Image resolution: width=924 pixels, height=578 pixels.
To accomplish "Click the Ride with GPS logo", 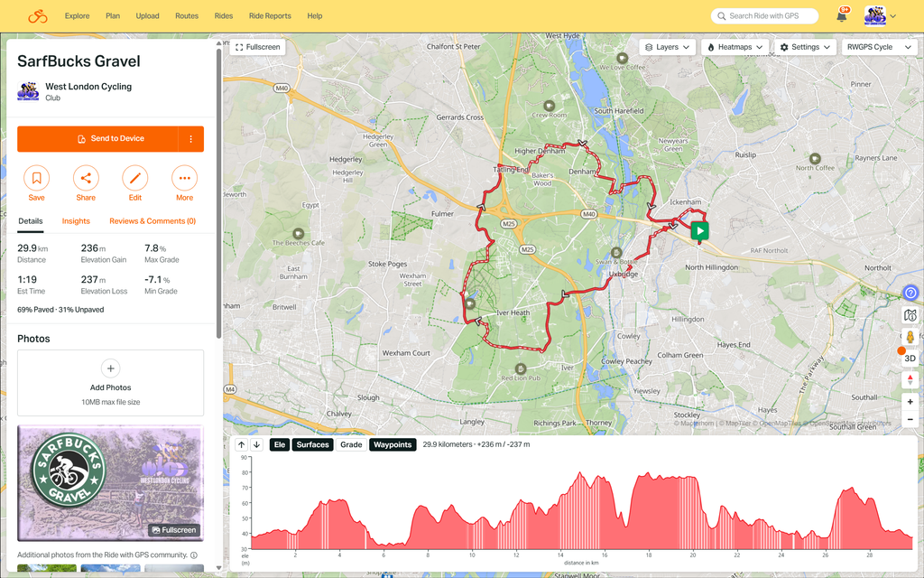I will [38, 16].
